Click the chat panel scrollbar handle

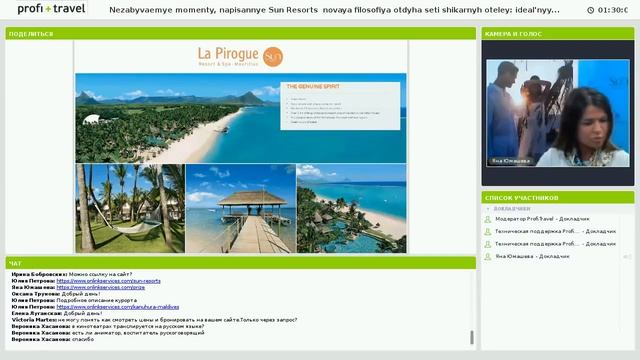pos(472,337)
